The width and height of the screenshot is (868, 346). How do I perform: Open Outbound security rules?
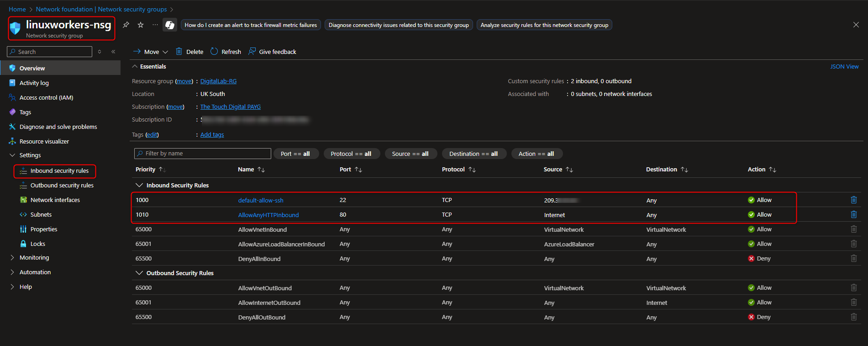coord(62,185)
